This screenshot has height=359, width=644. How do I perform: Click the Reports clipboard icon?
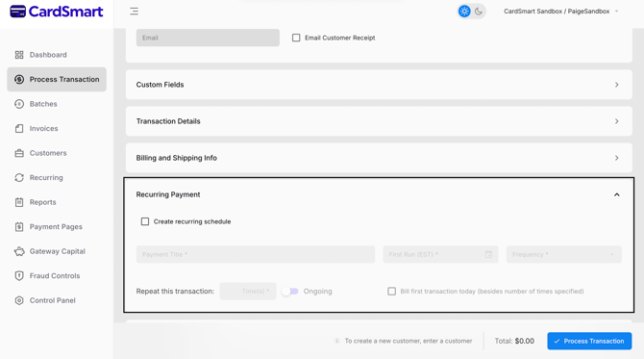tap(19, 202)
